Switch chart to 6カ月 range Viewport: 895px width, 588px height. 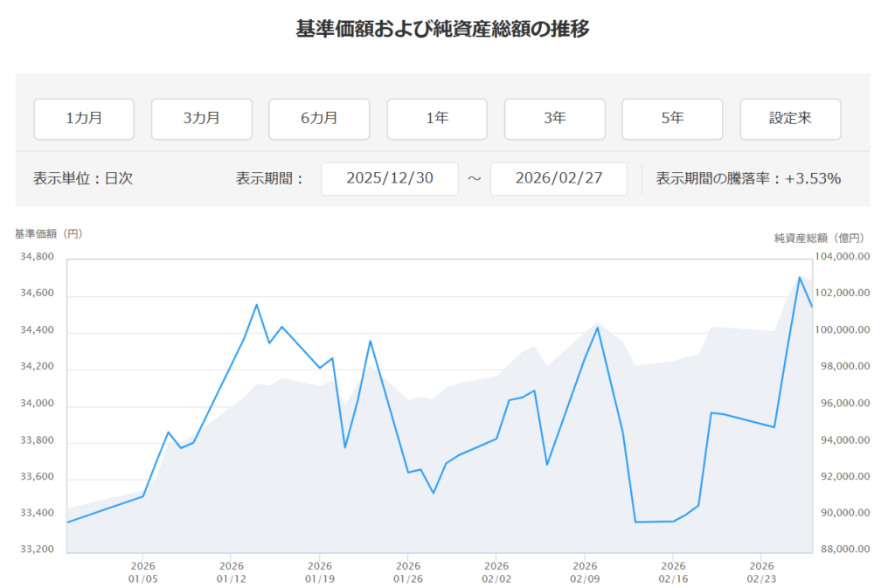click(x=319, y=119)
